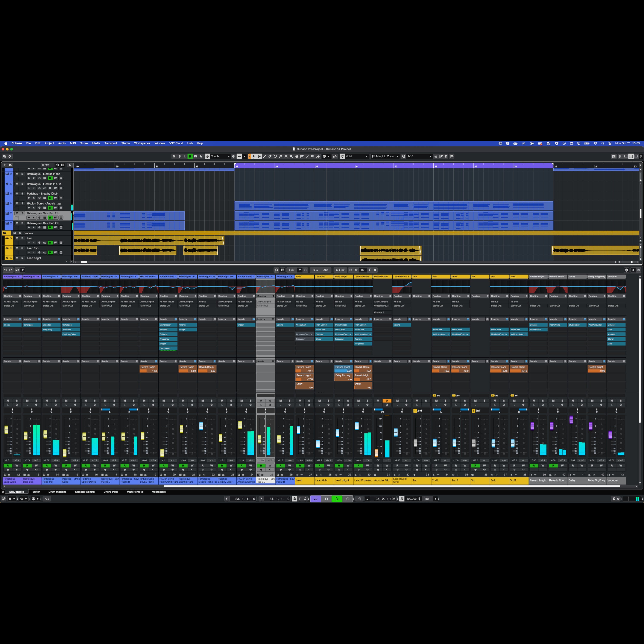The width and height of the screenshot is (644, 644).
Task: Click the transport Record button
Action: tap(348, 499)
